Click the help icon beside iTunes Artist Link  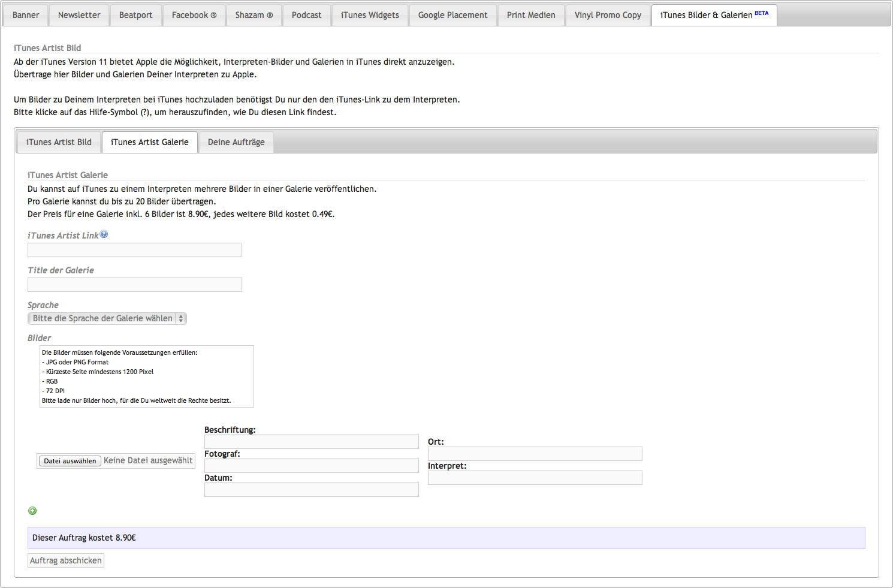point(104,234)
